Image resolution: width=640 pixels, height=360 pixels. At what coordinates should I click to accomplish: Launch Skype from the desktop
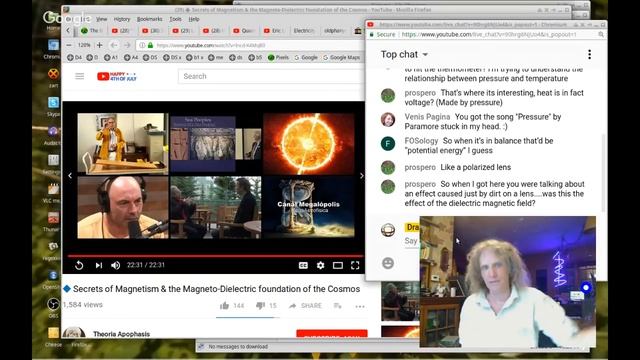click(x=53, y=105)
